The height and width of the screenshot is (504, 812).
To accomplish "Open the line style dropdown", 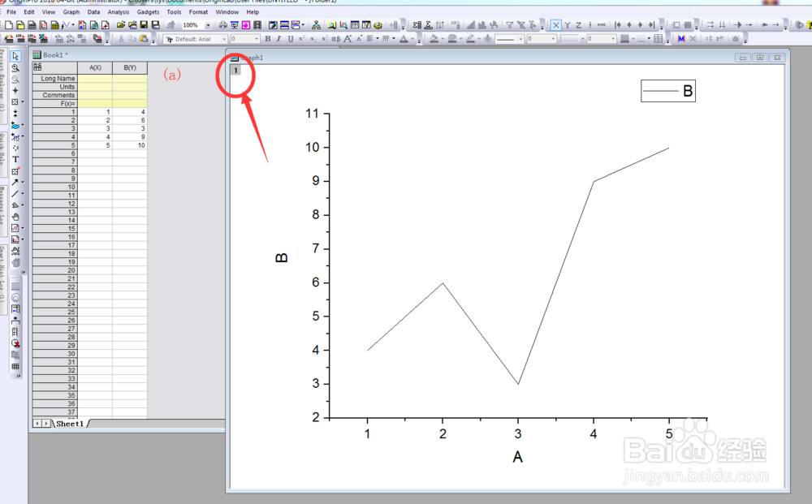I will 520,39.
